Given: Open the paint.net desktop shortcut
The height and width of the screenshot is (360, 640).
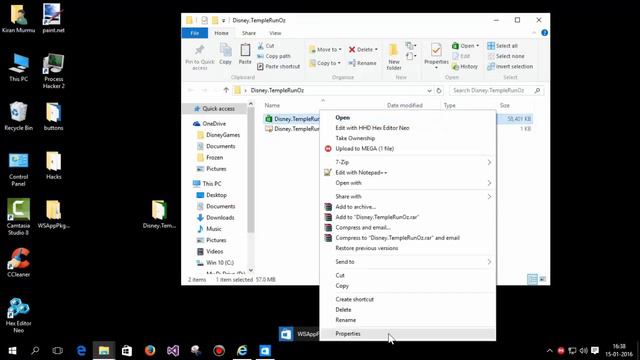Looking at the screenshot, I should point(53,18).
